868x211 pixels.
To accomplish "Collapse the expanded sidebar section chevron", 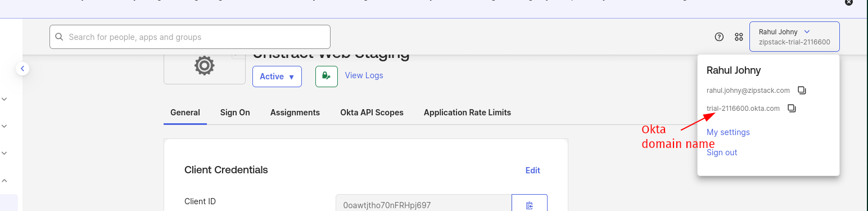I will tap(4, 181).
